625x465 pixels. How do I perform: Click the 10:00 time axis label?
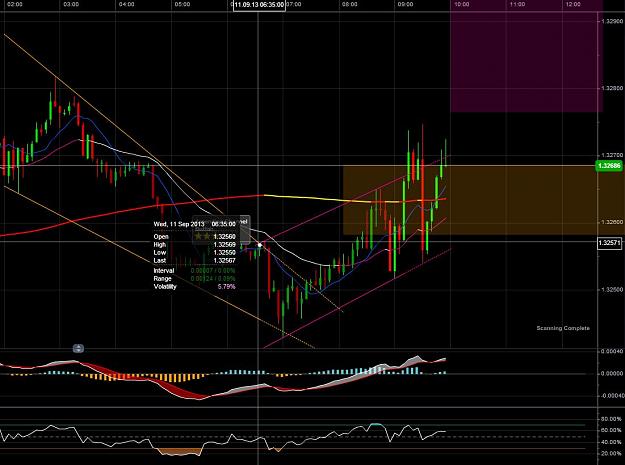462,4
